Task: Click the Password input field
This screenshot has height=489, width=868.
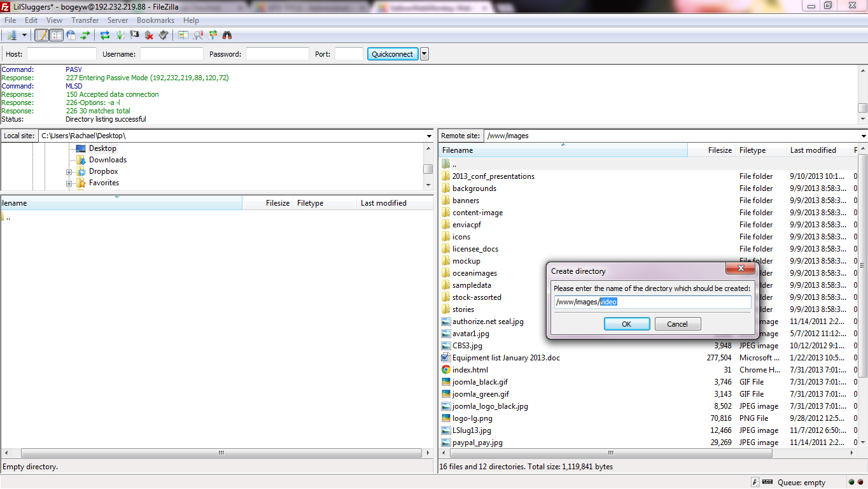Action: pos(277,54)
